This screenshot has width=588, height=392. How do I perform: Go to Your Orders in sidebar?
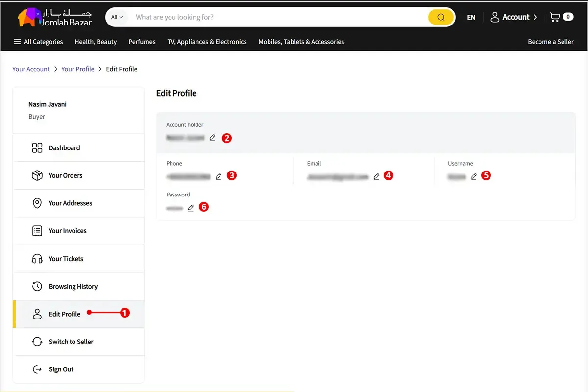[x=65, y=175]
